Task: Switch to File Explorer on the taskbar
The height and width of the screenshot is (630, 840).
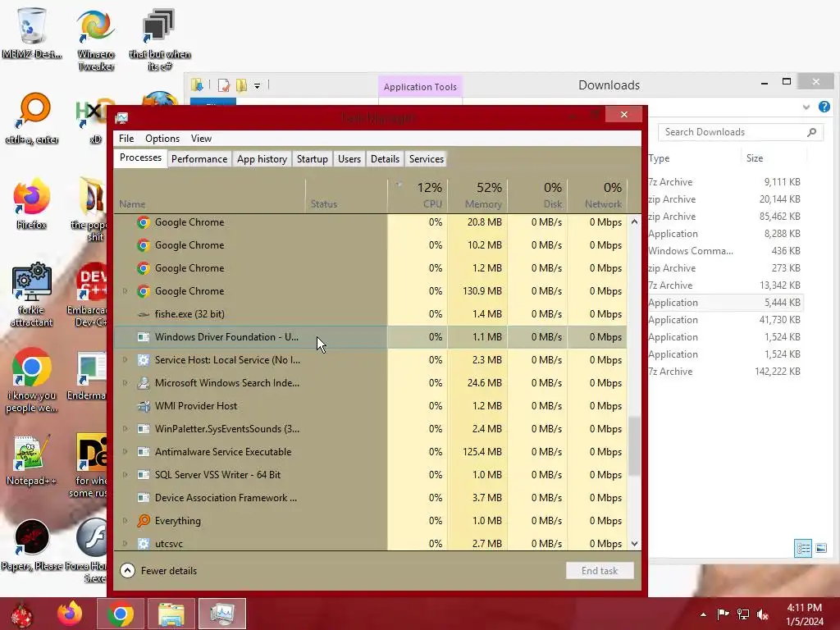Action: [171, 614]
